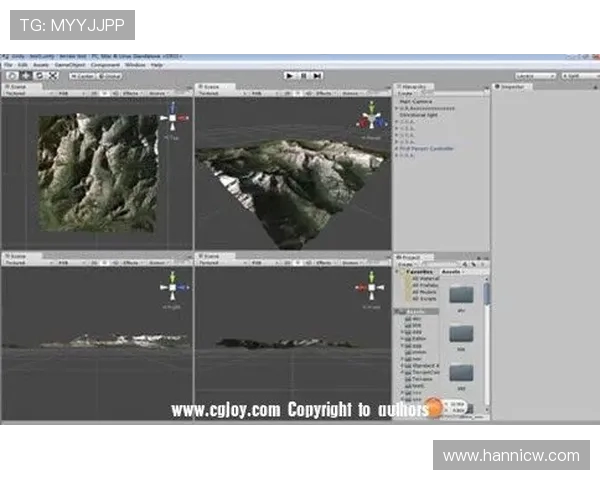The height and width of the screenshot is (480, 600).
Task: Select the Scale tool
Action: [53, 75]
